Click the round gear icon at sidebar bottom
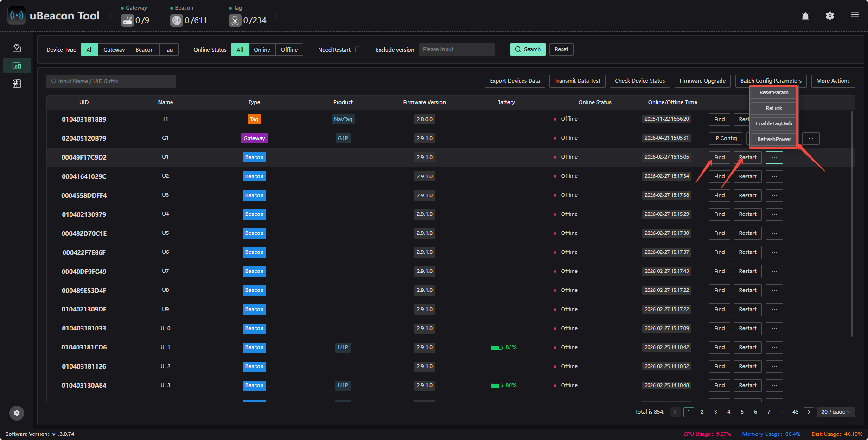The image size is (868, 440). tap(17, 413)
